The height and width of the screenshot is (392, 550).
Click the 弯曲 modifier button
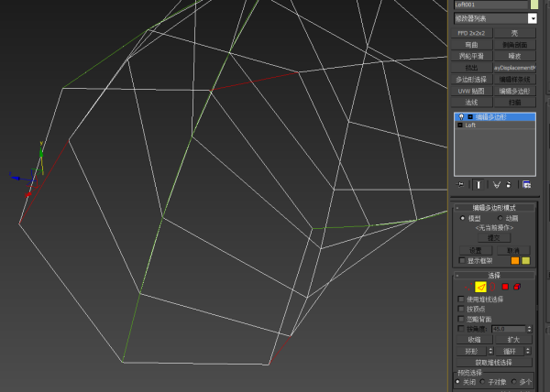[x=471, y=45]
